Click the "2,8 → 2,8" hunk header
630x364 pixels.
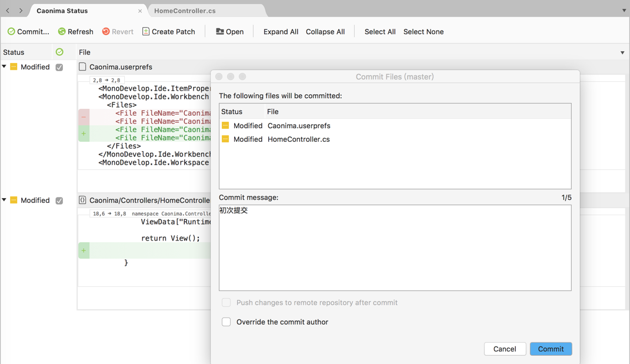pos(106,80)
